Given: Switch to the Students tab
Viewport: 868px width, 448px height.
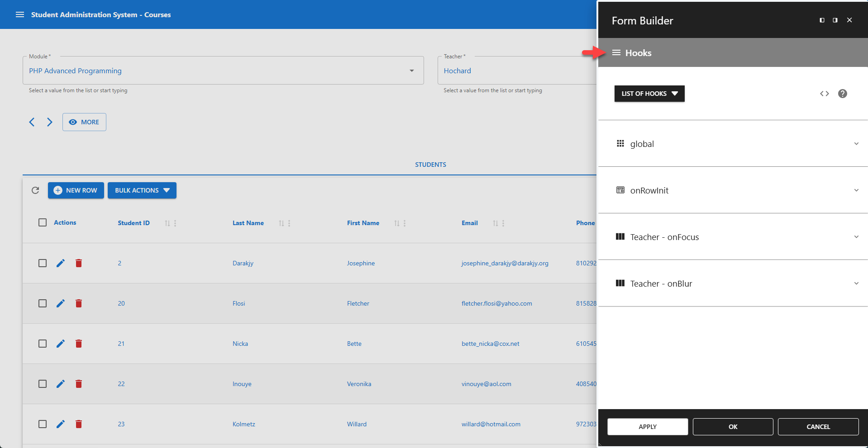Looking at the screenshot, I should tap(430, 164).
